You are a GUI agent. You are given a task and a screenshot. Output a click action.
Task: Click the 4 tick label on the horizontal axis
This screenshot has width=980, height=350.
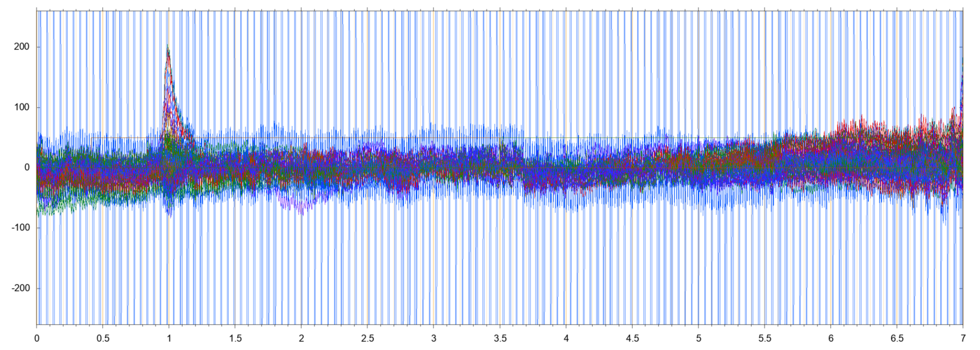(x=566, y=337)
